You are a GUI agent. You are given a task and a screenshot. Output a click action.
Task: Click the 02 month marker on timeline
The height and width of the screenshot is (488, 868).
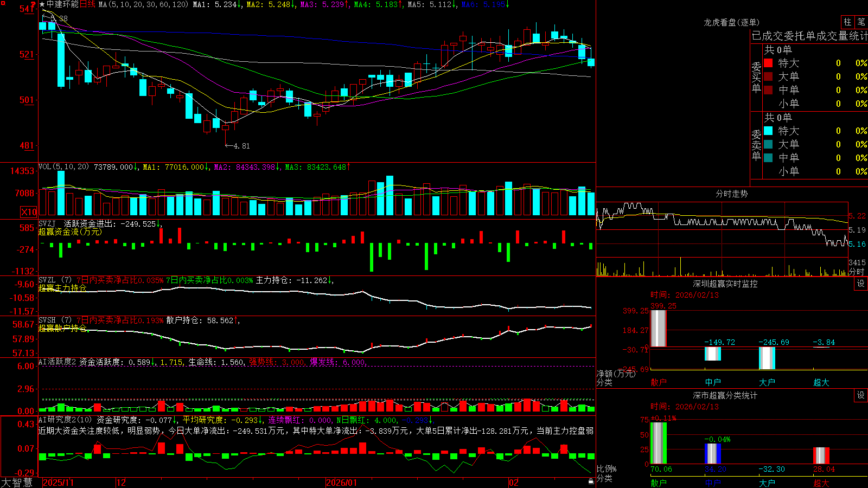[x=514, y=483]
